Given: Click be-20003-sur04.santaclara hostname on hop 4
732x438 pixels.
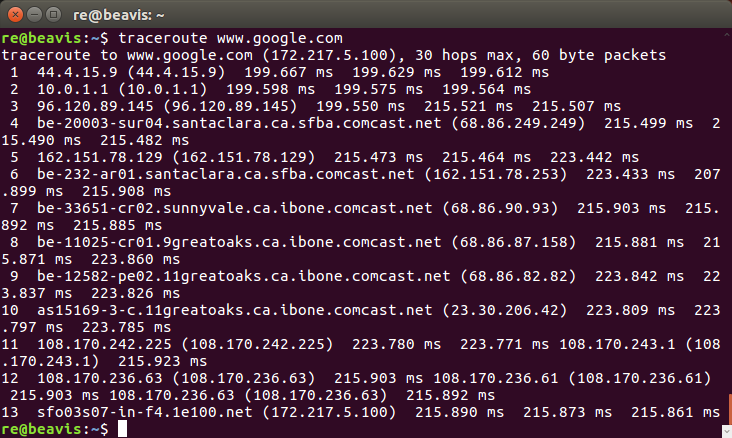Looking at the screenshot, I should tap(239, 123).
